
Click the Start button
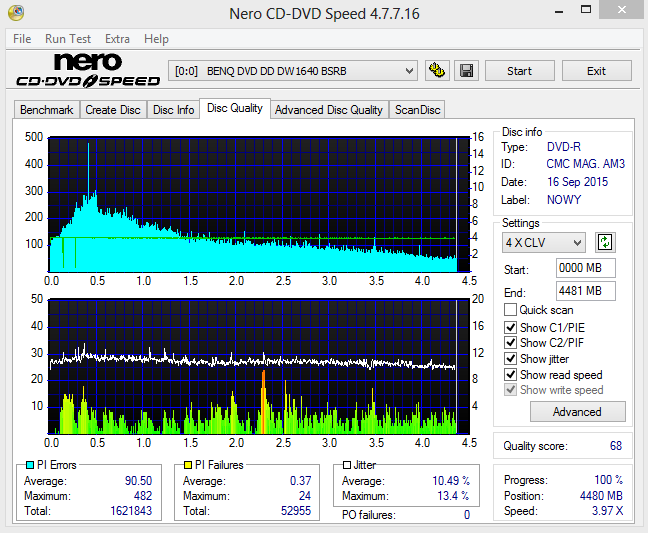pyautogui.click(x=519, y=71)
